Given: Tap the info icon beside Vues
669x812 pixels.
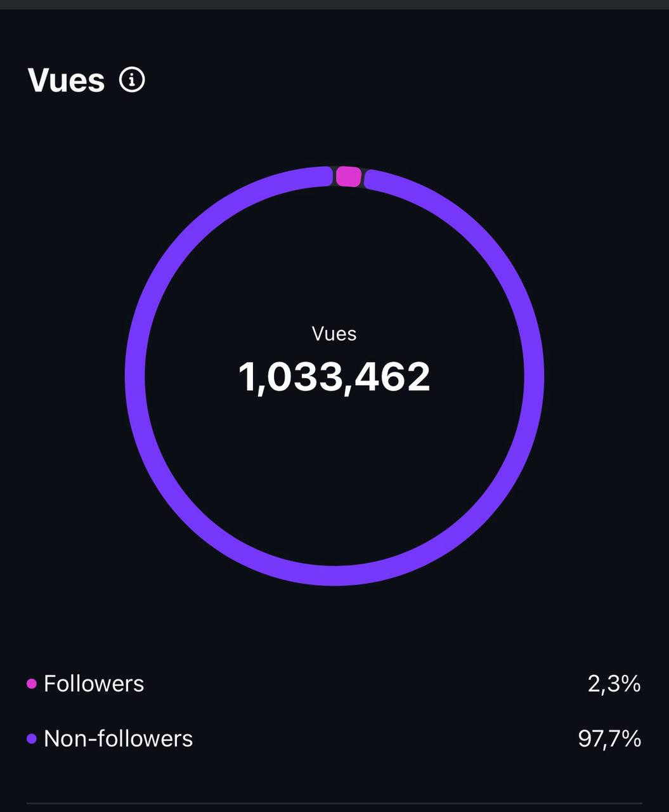Looking at the screenshot, I should point(132,81).
